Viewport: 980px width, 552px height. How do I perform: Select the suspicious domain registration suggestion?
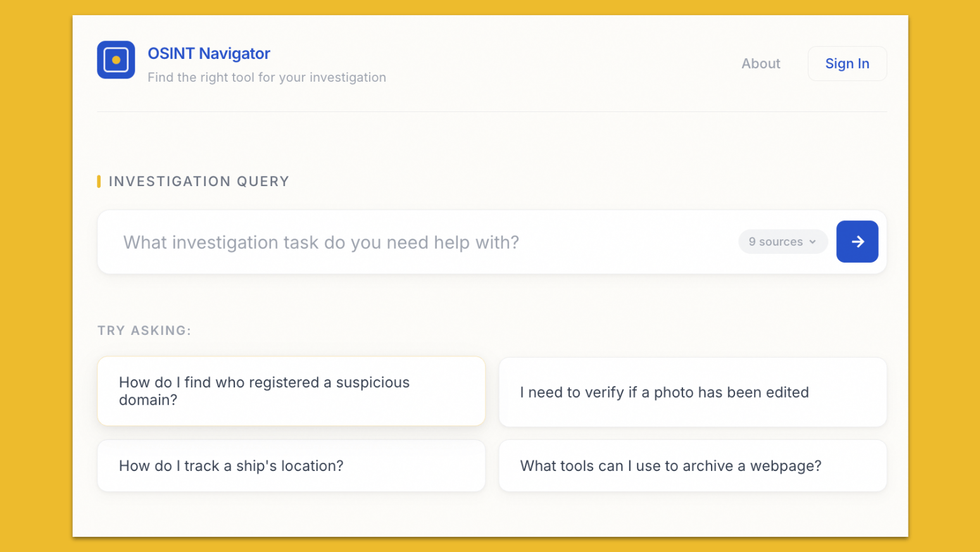pos(291,391)
